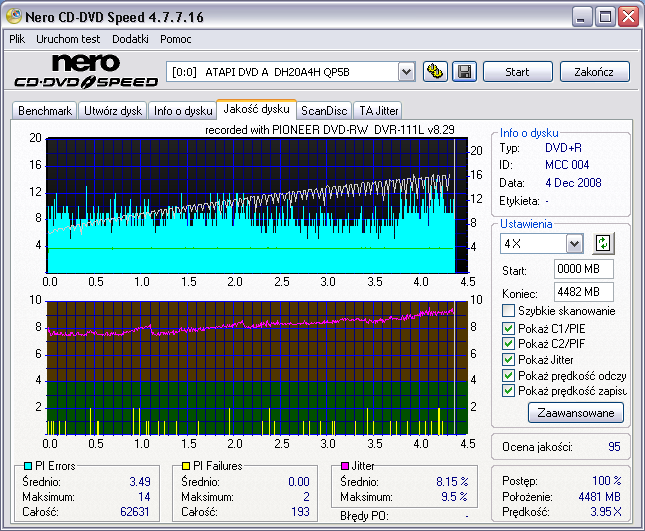Click the Położenie value 4481 MB

[x=599, y=497]
